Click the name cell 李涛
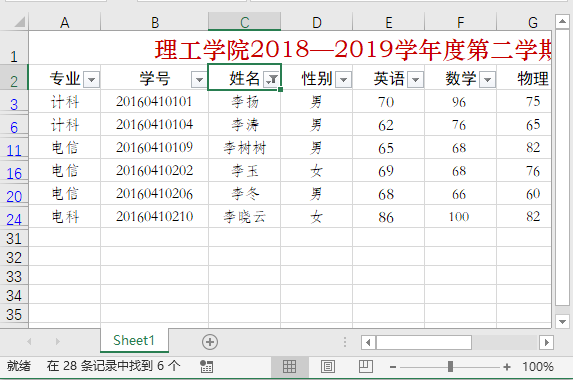Viewport: 573px width, 380px height. 244,125
